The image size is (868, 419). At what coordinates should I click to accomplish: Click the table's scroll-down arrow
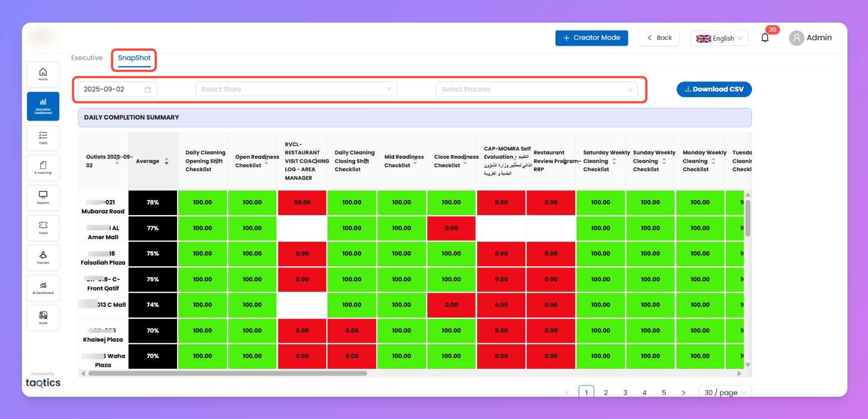(748, 365)
